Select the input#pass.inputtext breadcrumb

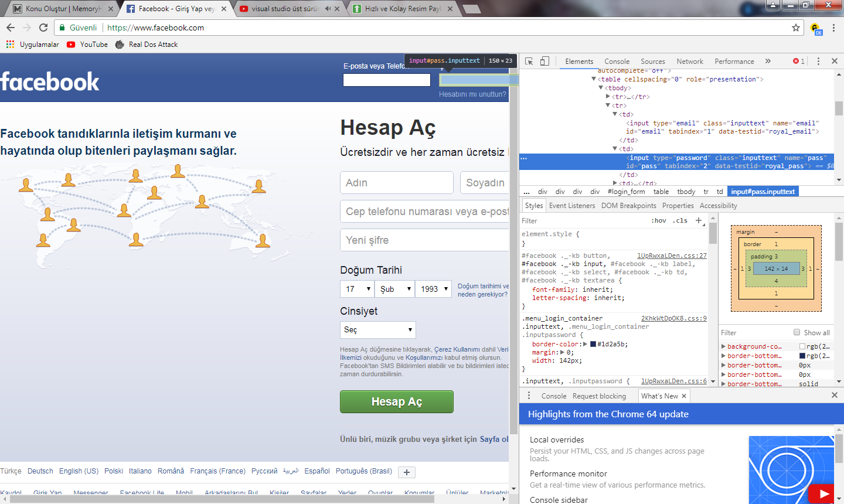[x=763, y=192]
